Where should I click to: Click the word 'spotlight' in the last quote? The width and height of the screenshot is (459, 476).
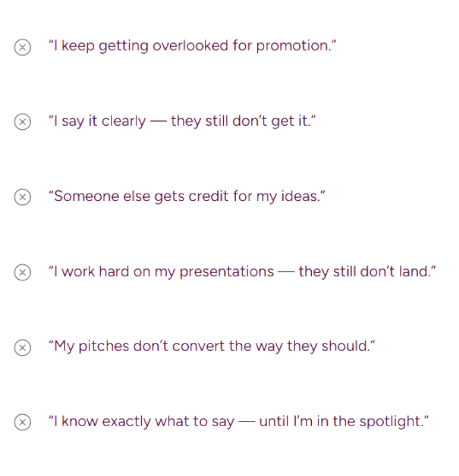[392, 422]
